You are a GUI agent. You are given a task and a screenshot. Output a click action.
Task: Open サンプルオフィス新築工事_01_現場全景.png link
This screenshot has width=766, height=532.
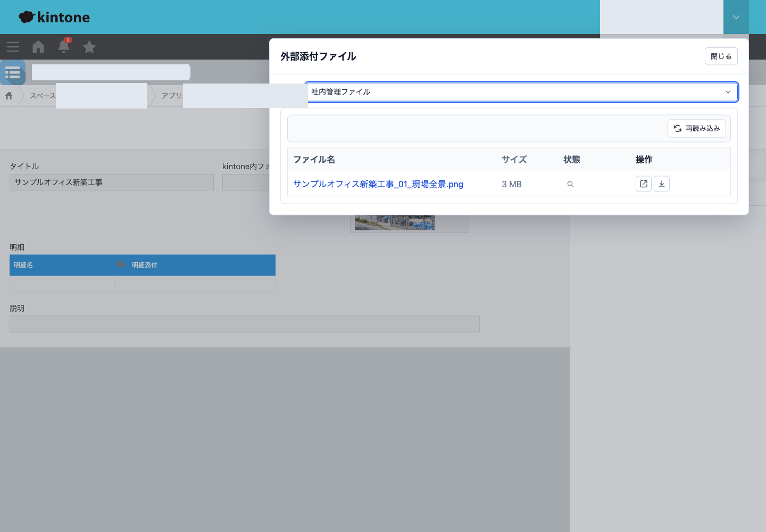tap(378, 184)
